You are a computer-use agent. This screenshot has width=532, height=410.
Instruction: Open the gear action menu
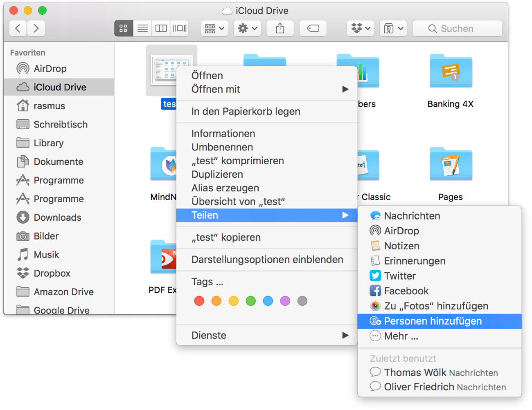[247, 28]
